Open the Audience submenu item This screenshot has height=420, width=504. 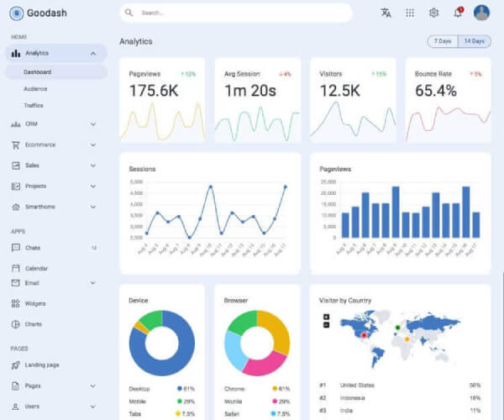coord(35,88)
